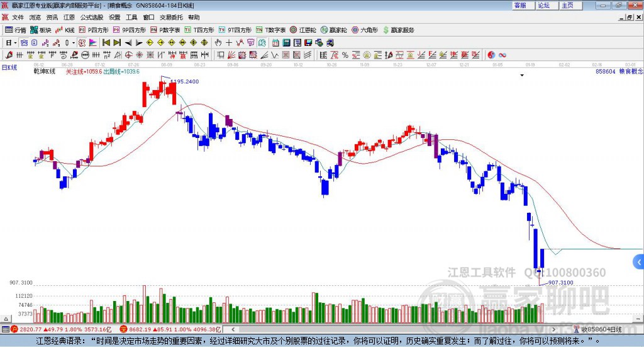Click the 主页 home page button
The width and height of the screenshot is (644, 347).
571,5
